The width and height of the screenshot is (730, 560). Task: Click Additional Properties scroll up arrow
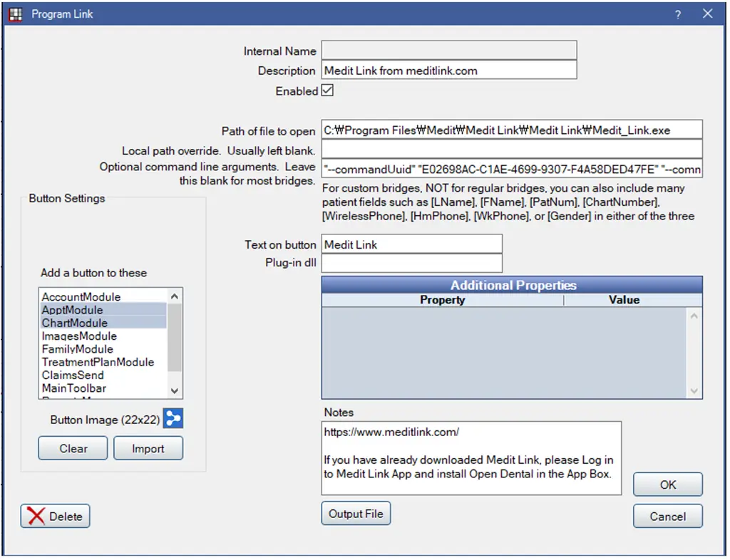coord(694,316)
